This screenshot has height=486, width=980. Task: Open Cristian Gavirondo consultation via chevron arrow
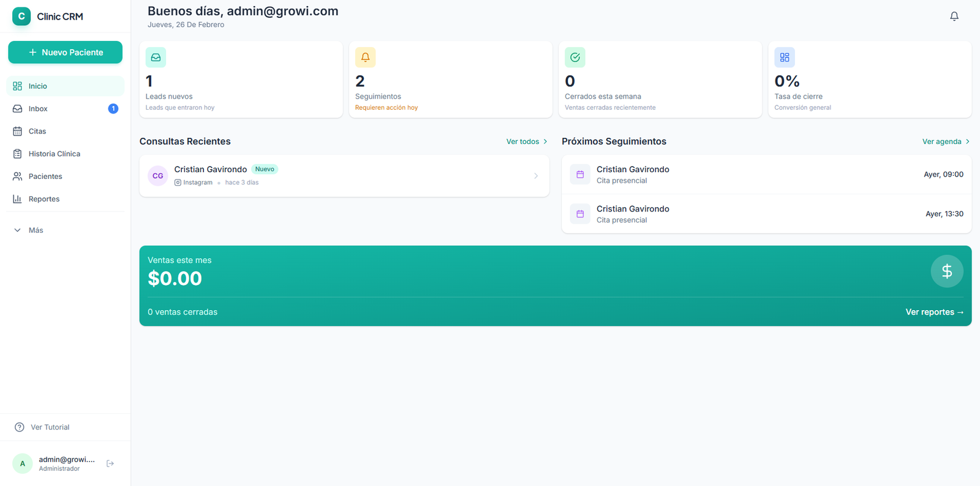536,176
